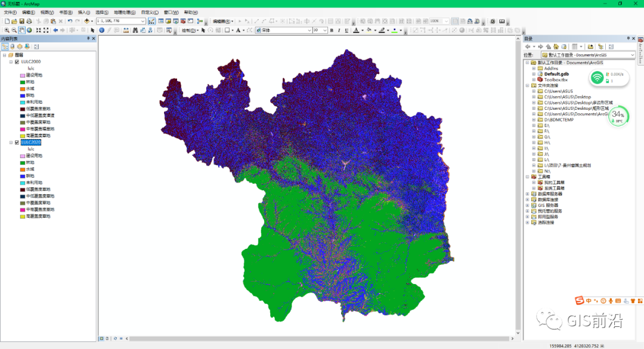
Task: Select the Zoom Out tool
Action: point(14,30)
